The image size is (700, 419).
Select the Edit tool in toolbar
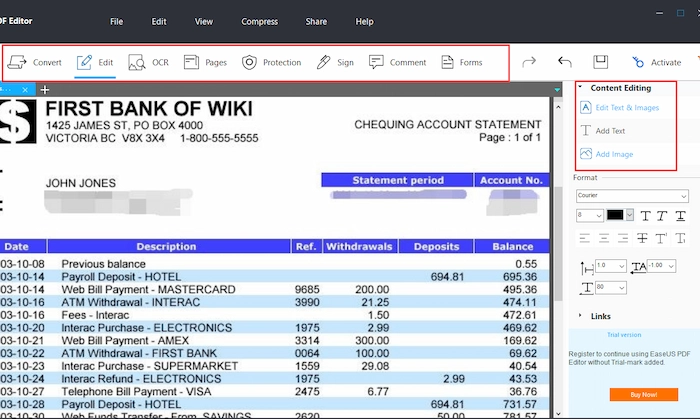[95, 62]
